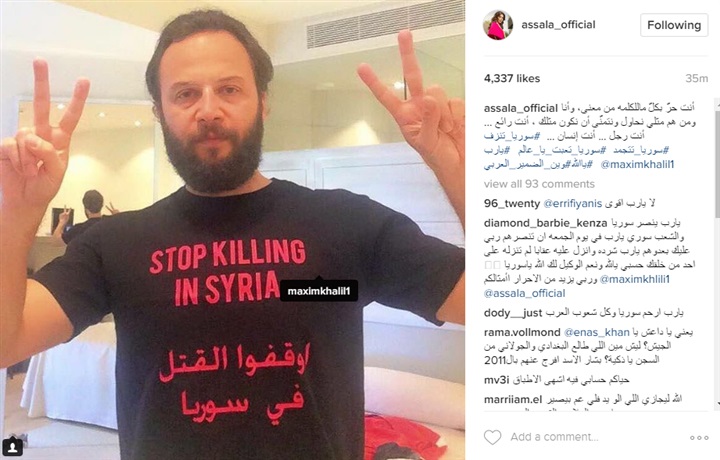Open assala_official profile picture

(498, 25)
